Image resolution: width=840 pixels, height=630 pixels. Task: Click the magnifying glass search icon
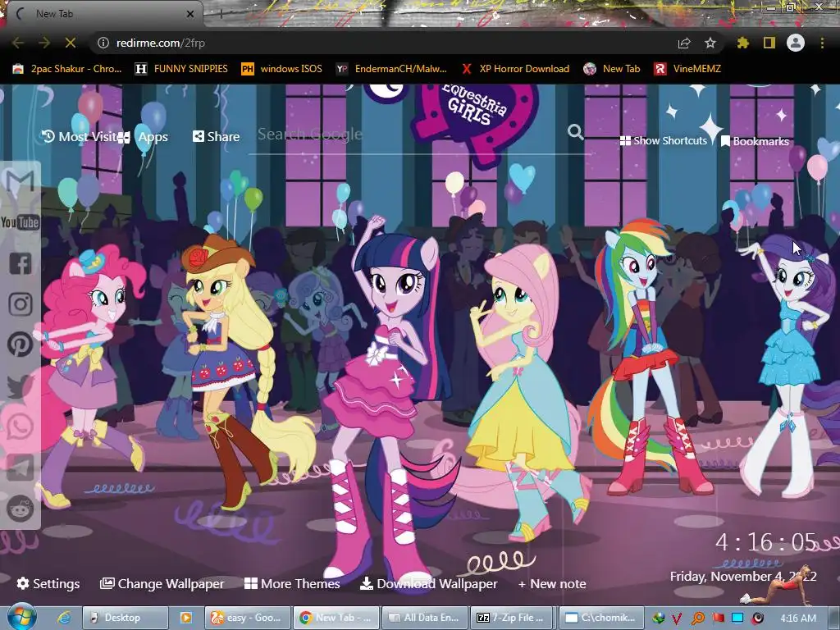point(576,132)
